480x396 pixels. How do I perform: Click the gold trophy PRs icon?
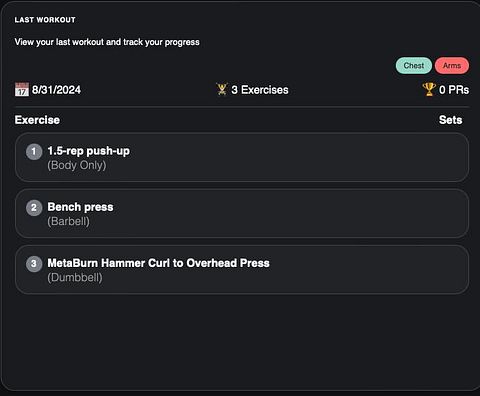(x=429, y=89)
